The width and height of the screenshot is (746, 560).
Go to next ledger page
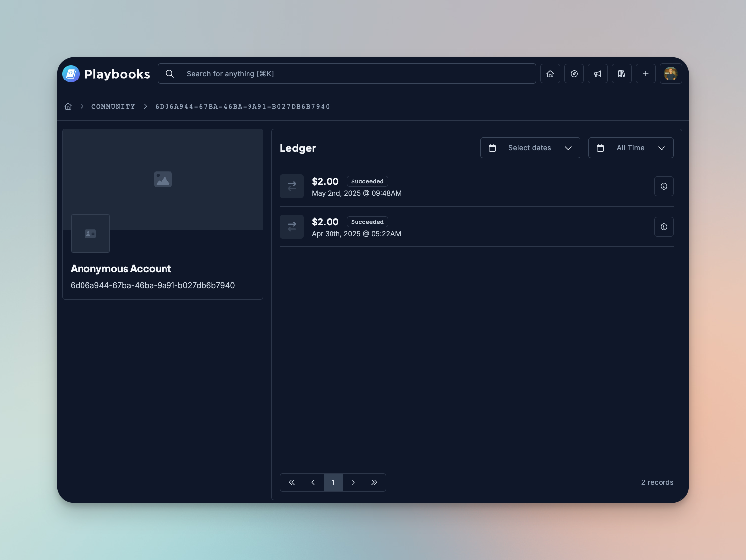coord(353,482)
